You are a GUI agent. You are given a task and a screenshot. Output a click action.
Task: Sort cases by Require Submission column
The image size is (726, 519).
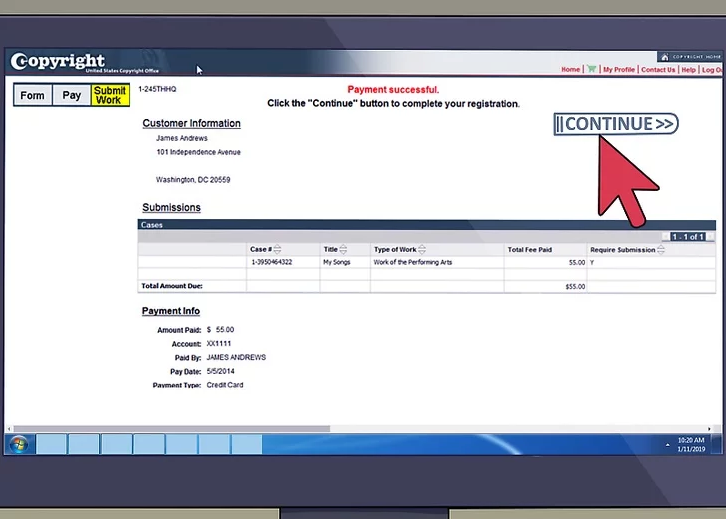coord(660,249)
